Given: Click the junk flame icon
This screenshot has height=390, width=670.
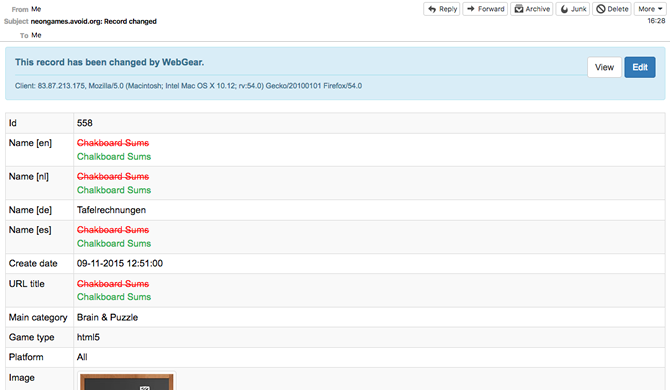Looking at the screenshot, I should coord(564,9).
